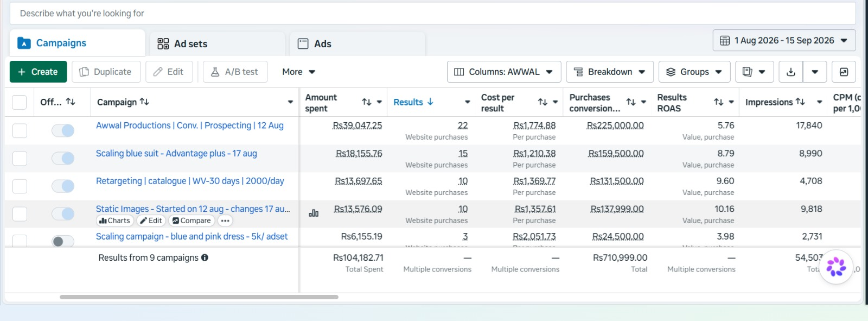The height and width of the screenshot is (321, 868).
Task: Open the Columns: AWWAL dropdown
Action: 504,72
